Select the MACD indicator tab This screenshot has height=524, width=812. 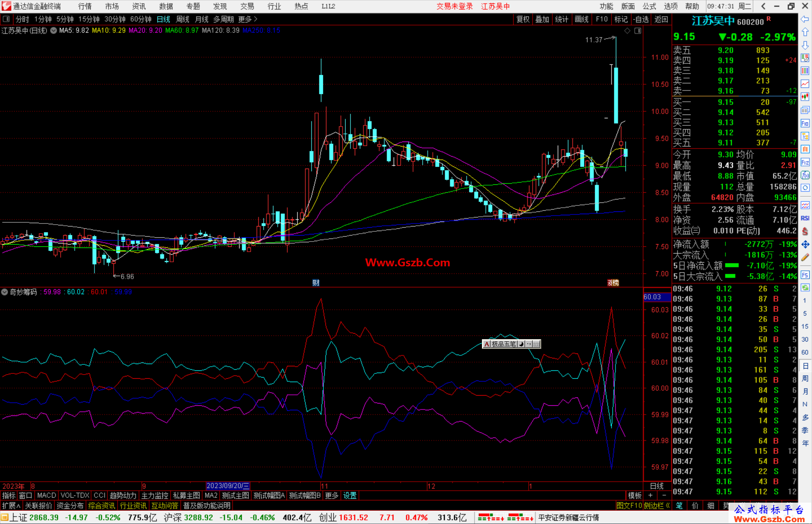(47, 496)
